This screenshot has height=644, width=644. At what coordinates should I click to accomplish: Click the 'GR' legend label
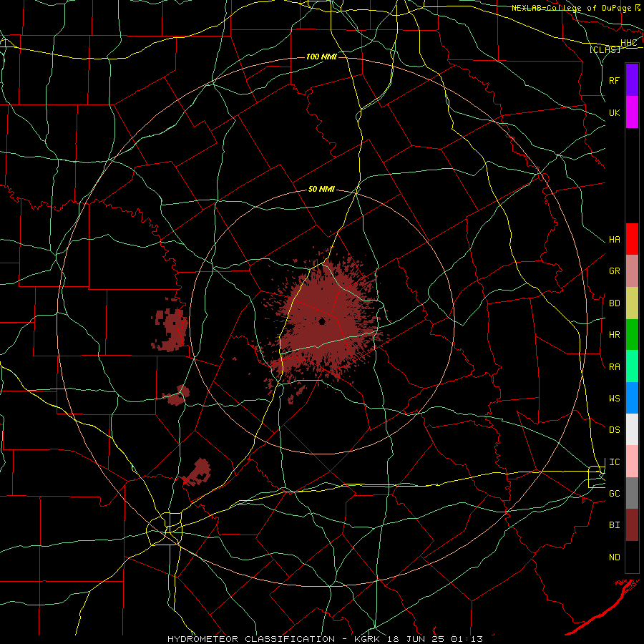point(614,271)
